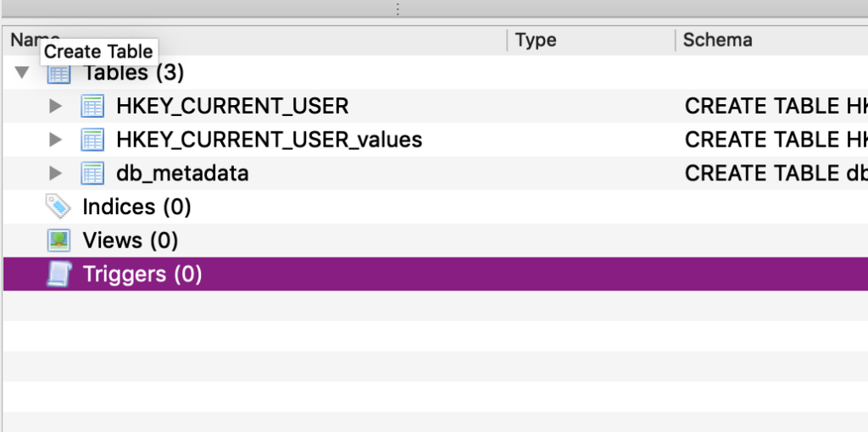Collapse the Tables (3) tree node
Viewport: 868px width, 432px height.
pos(23,73)
